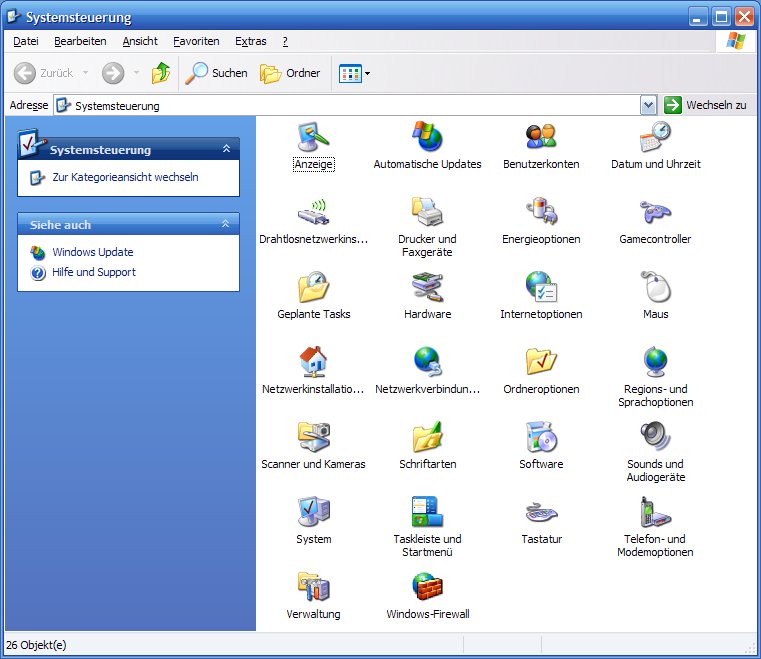
Task: Open the Tastatur icon
Action: pyautogui.click(x=541, y=512)
